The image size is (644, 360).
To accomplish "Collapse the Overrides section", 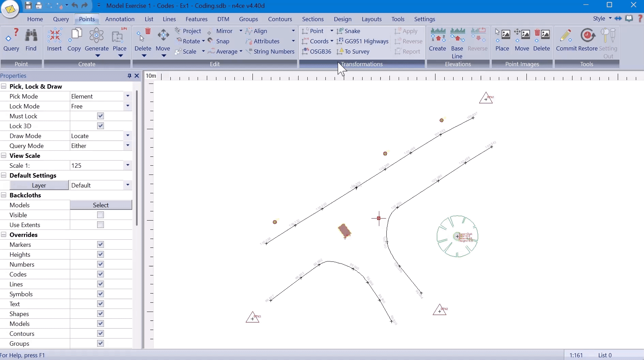I will click(4, 235).
